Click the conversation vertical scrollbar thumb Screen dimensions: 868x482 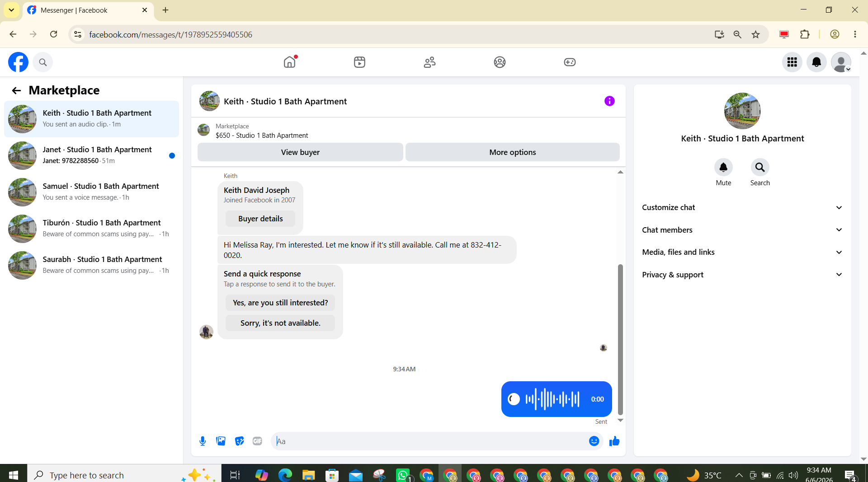(620, 339)
